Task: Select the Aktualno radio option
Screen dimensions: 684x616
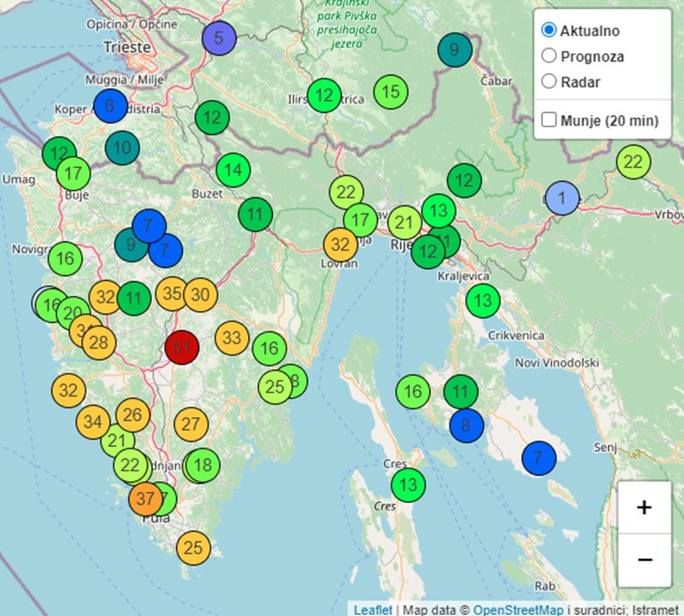Action: [549, 31]
